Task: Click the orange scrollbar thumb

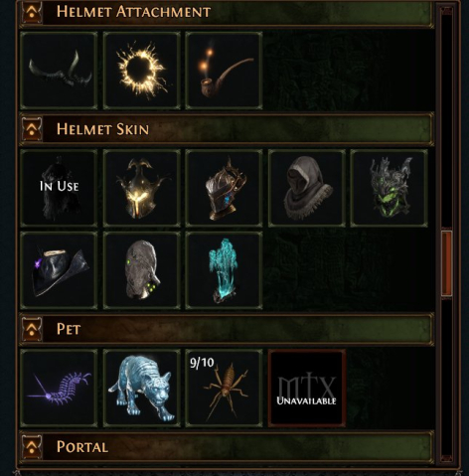Action: (446, 263)
